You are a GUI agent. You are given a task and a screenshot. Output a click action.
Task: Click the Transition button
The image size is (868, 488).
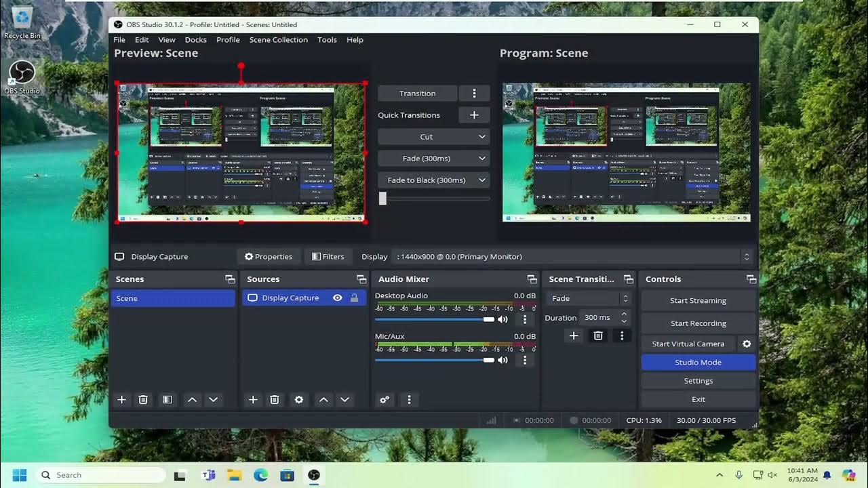(x=417, y=94)
